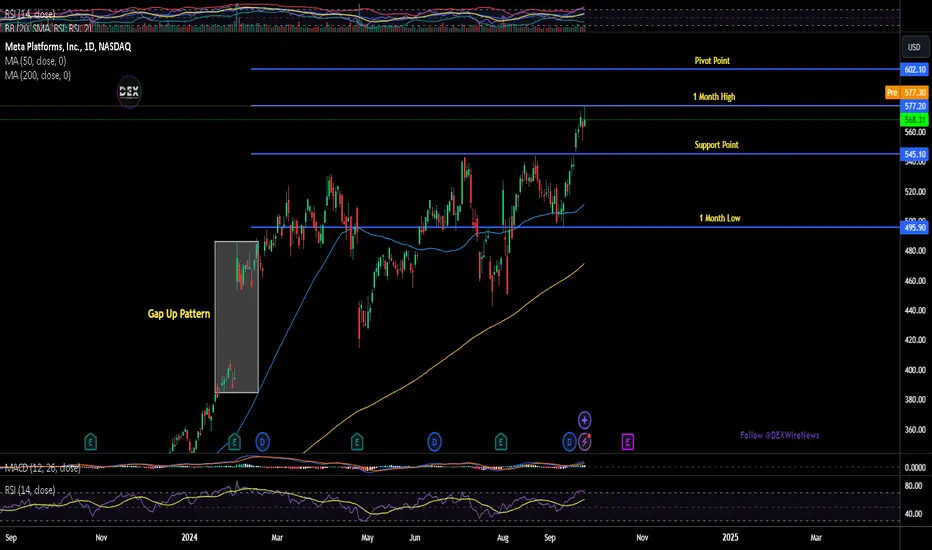The width and height of the screenshot is (932, 550).
Task: Select the earnings E marker just before May 2024
Action: (x=357, y=442)
